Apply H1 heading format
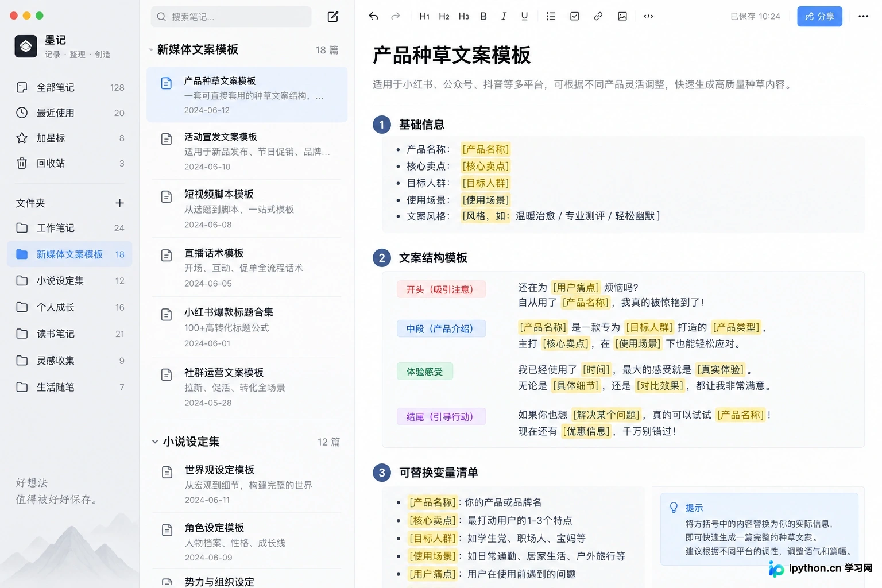Screen dimensions: 882x588 (x=424, y=16)
